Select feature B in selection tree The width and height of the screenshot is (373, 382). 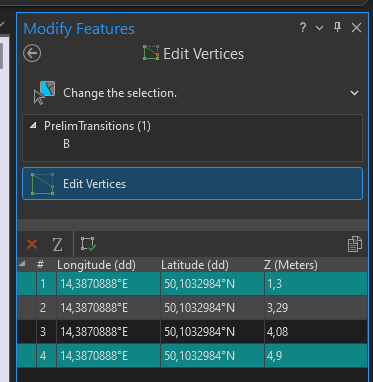click(x=66, y=144)
